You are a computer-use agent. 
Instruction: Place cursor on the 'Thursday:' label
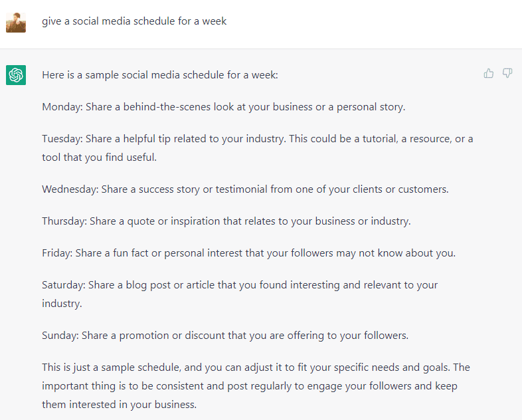pos(64,221)
